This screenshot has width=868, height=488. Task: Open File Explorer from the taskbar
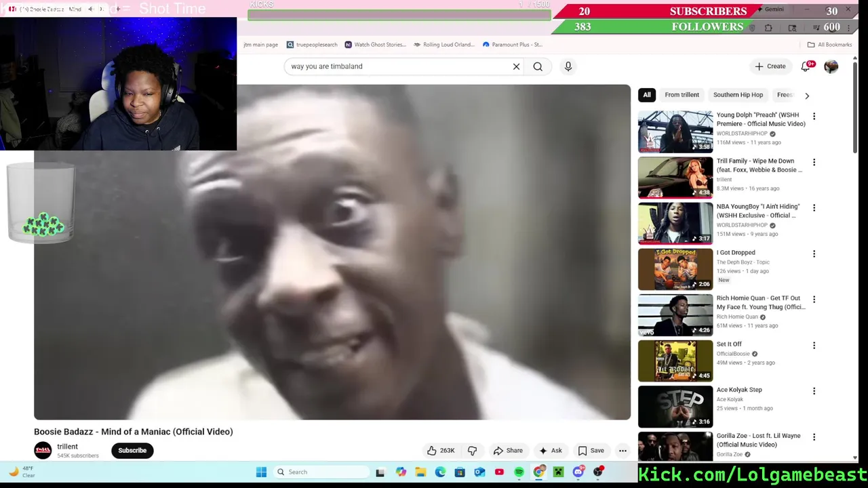(420, 472)
